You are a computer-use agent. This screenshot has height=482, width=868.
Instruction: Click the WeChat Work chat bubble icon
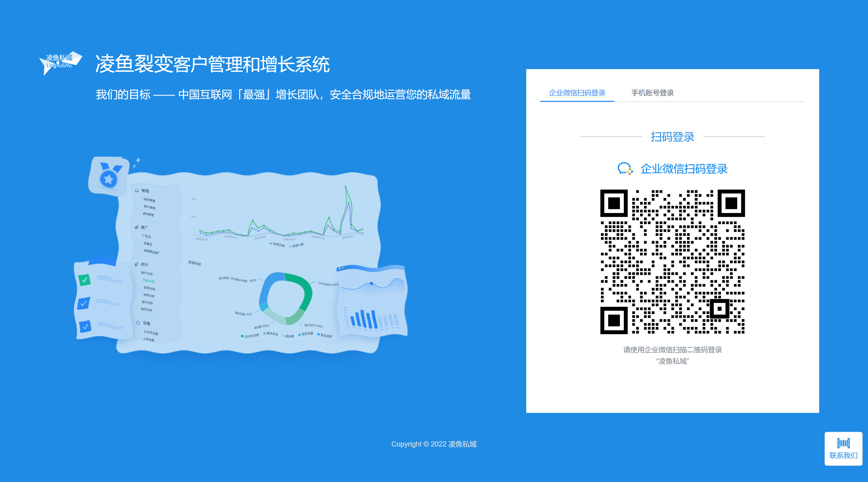click(x=624, y=168)
